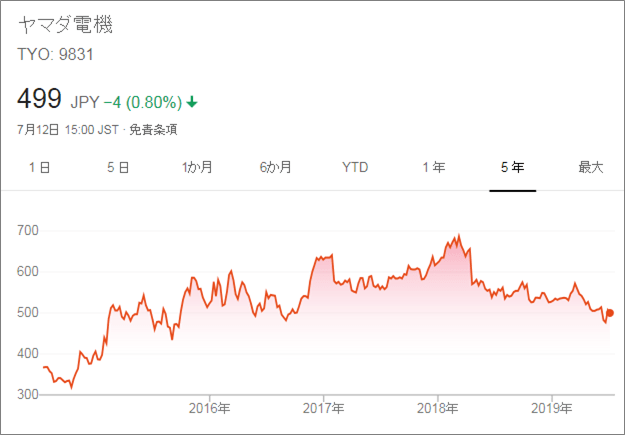Image resolution: width=625 pixels, height=435 pixels.
Task: Select the 5年 range tab
Action: pos(513,167)
